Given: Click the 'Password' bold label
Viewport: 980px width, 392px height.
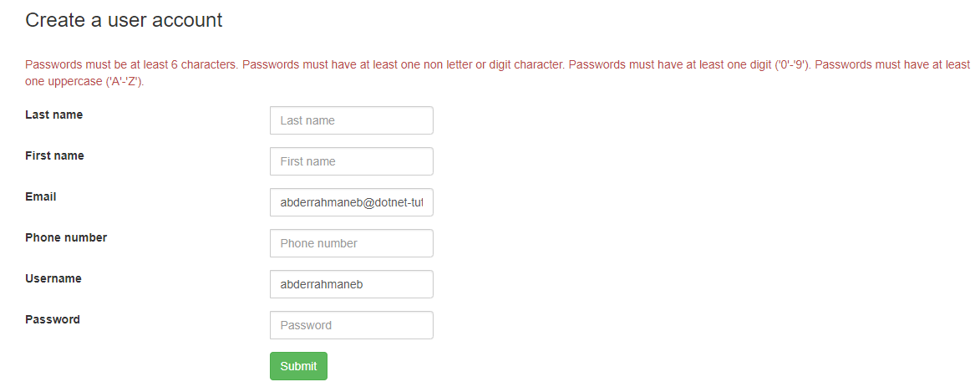Looking at the screenshot, I should [x=53, y=319].
